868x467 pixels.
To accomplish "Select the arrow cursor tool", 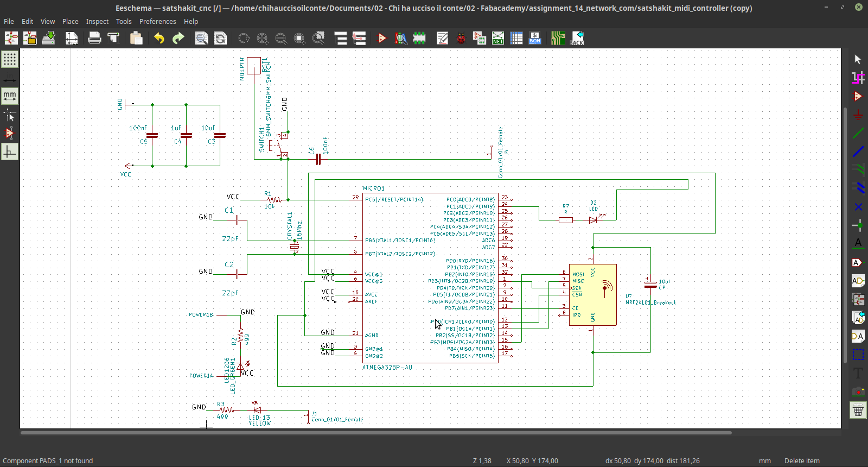I will point(858,59).
